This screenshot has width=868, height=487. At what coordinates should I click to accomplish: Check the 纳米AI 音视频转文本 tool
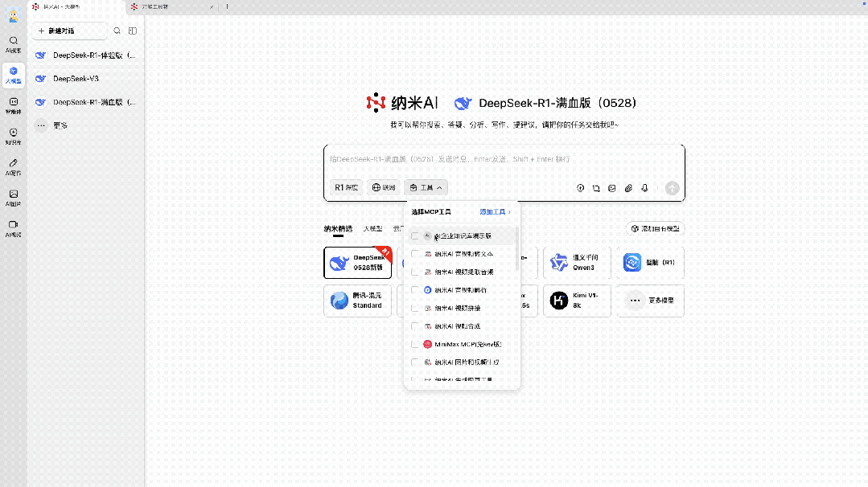(414, 254)
